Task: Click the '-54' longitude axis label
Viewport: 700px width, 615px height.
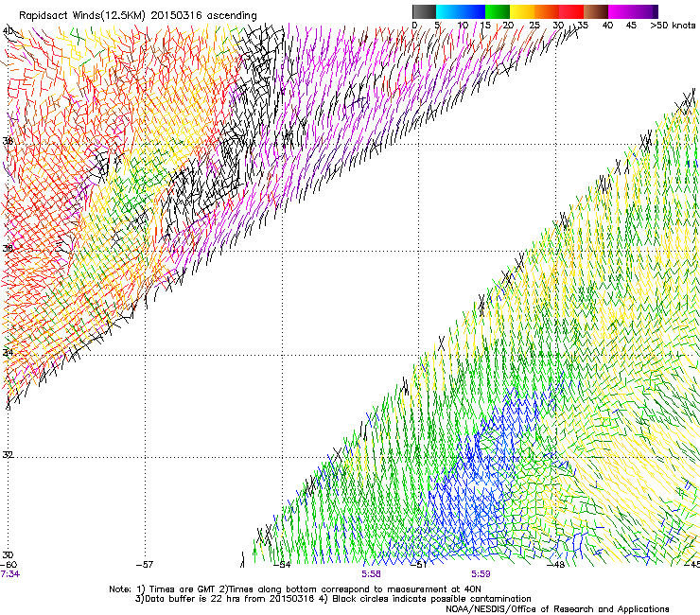Action: click(x=282, y=565)
